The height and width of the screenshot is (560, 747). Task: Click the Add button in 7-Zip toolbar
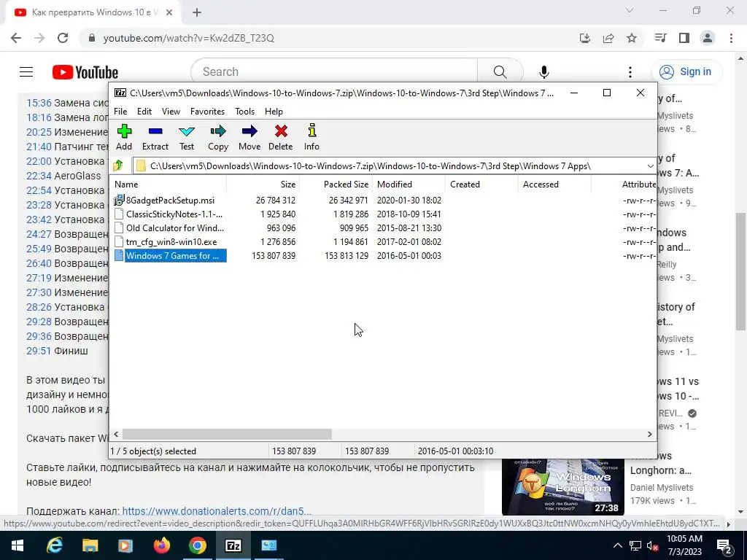[124, 138]
